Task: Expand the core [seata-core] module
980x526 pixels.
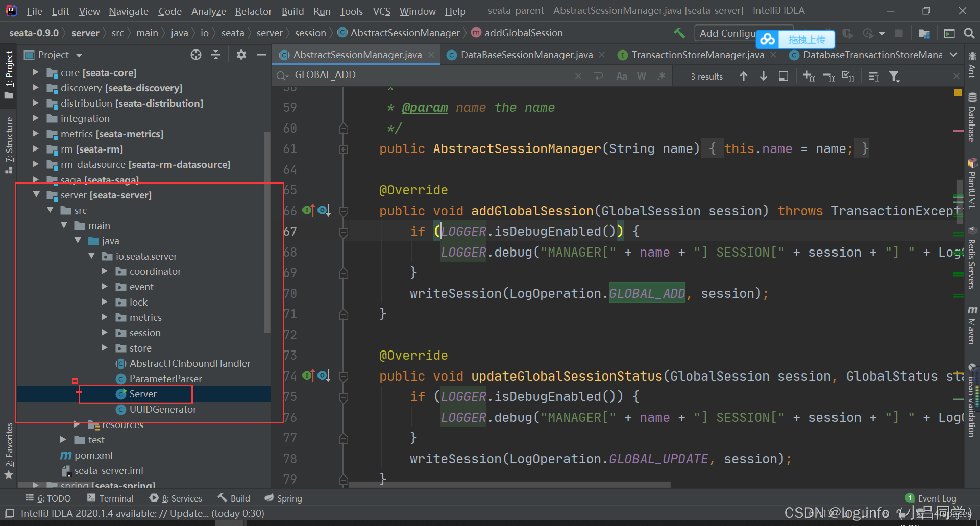Action: click(x=36, y=72)
